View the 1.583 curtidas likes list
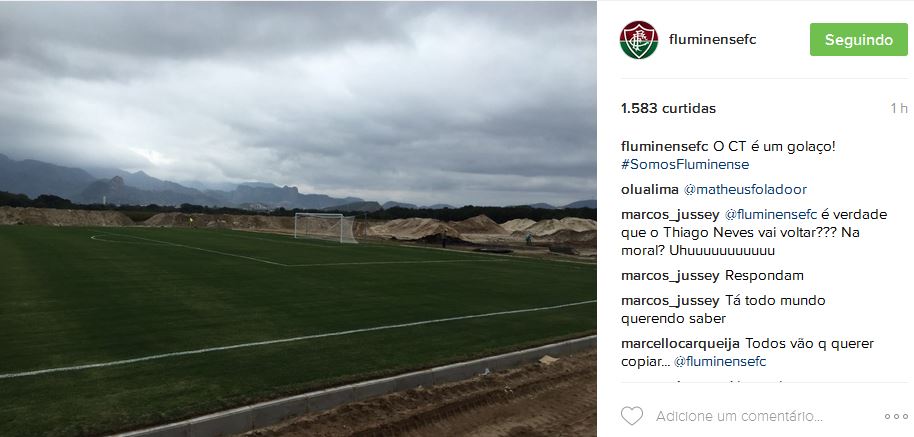The image size is (914, 437). point(668,108)
